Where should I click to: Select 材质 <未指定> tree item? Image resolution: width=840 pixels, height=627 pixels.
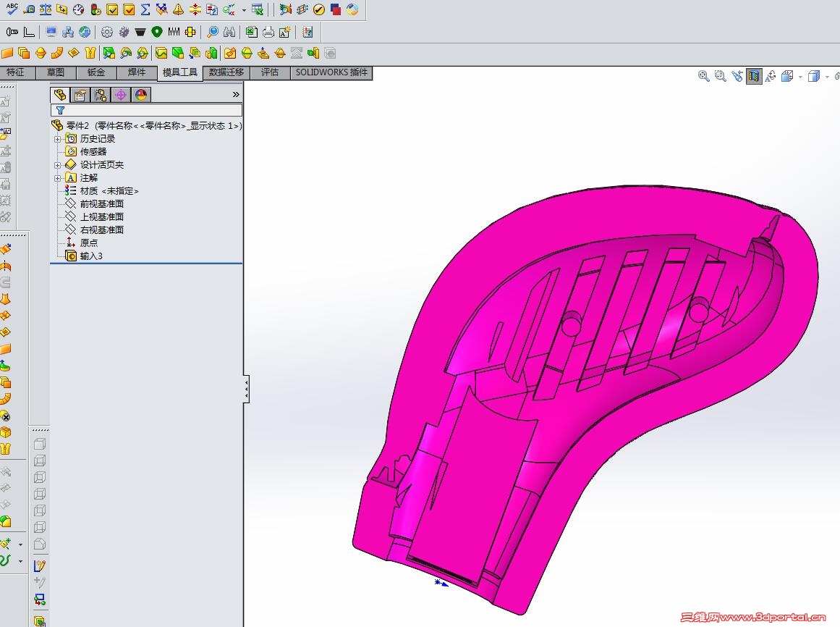(x=102, y=191)
